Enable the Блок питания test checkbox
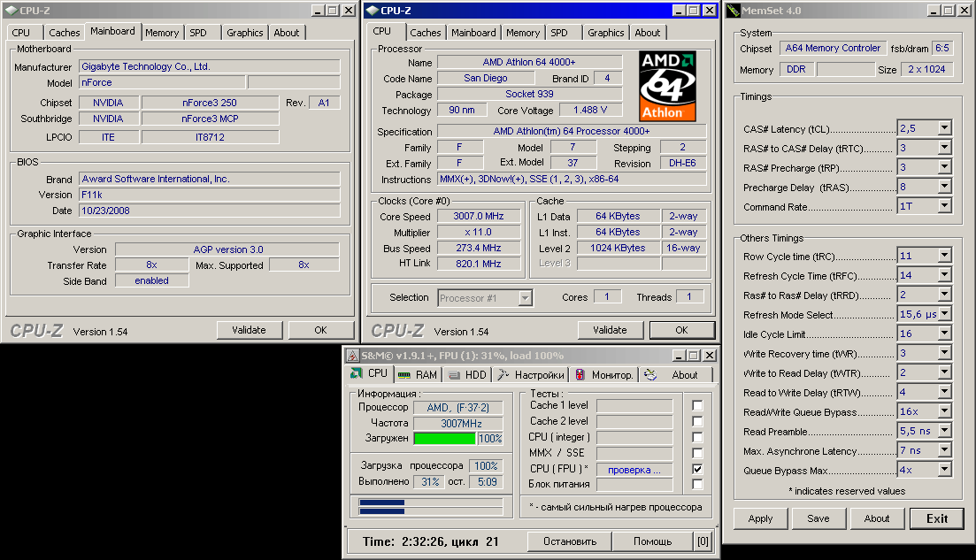This screenshot has height=560, width=976. tap(698, 484)
